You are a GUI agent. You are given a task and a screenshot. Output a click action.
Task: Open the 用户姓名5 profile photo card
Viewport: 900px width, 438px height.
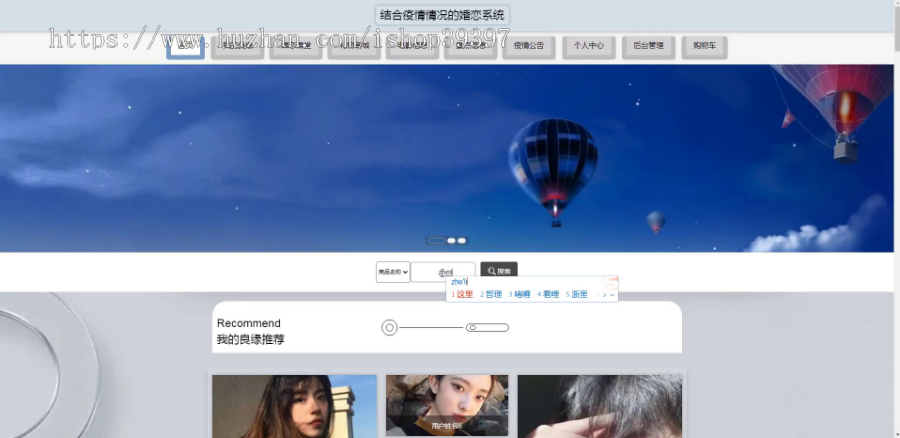[x=447, y=405]
